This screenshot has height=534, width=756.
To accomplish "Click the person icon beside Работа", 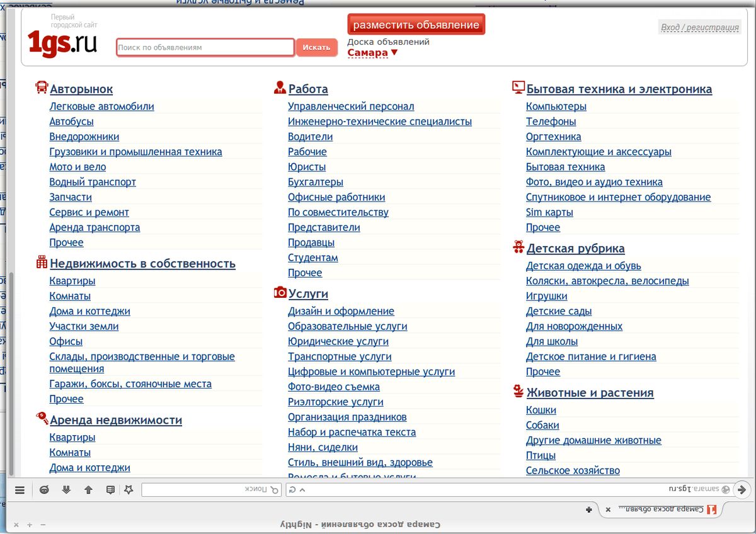I will (280, 88).
